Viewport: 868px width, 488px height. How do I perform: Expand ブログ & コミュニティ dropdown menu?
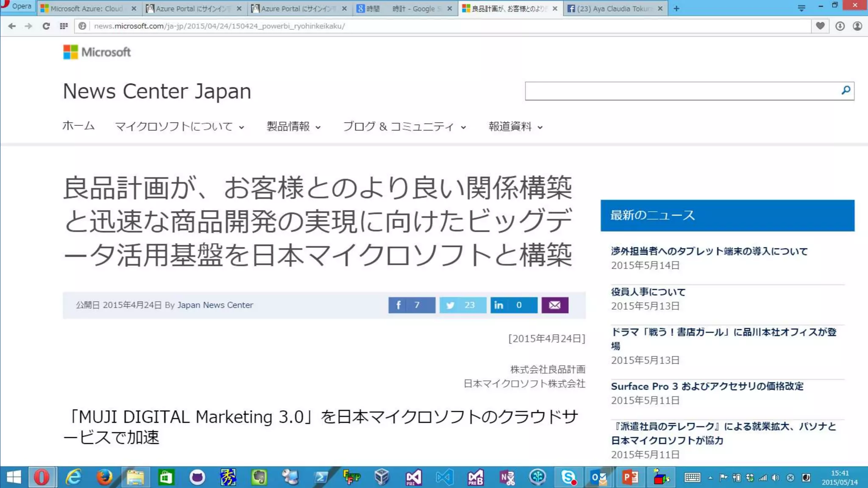tap(404, 127)
